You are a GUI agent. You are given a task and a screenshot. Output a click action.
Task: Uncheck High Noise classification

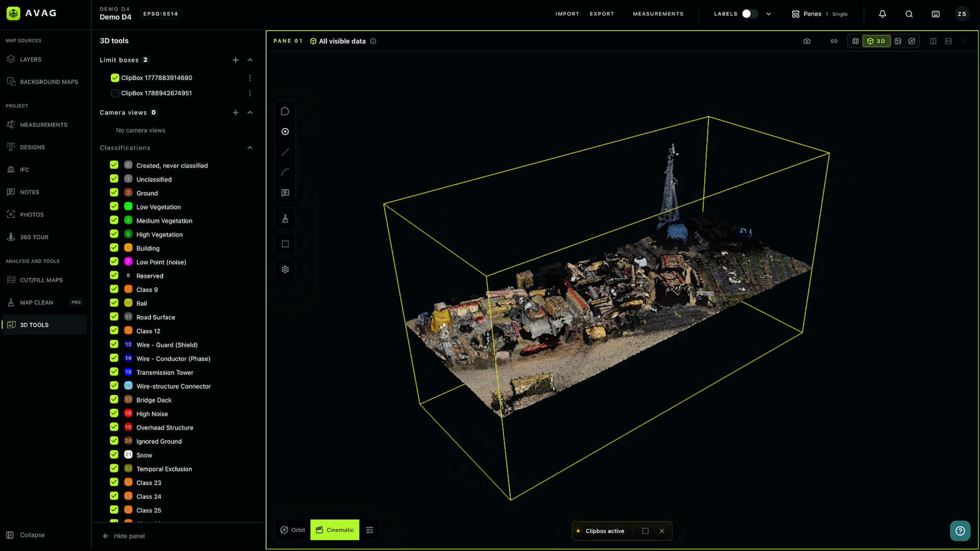[x=114, y=413]
